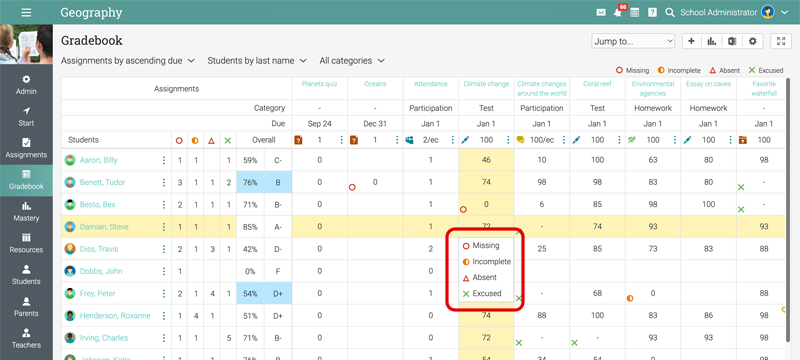Expand the user account chevron
Viewport: 800px width, 360px height.
(x=785, y=13)
